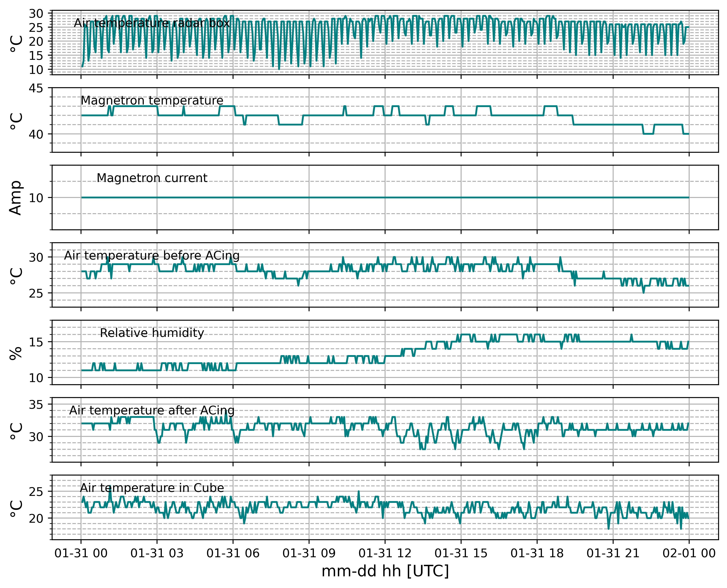Click the 'Air temperature after ACing' title
The width and height of the screenshot is (727, 588).
(152, 410)
